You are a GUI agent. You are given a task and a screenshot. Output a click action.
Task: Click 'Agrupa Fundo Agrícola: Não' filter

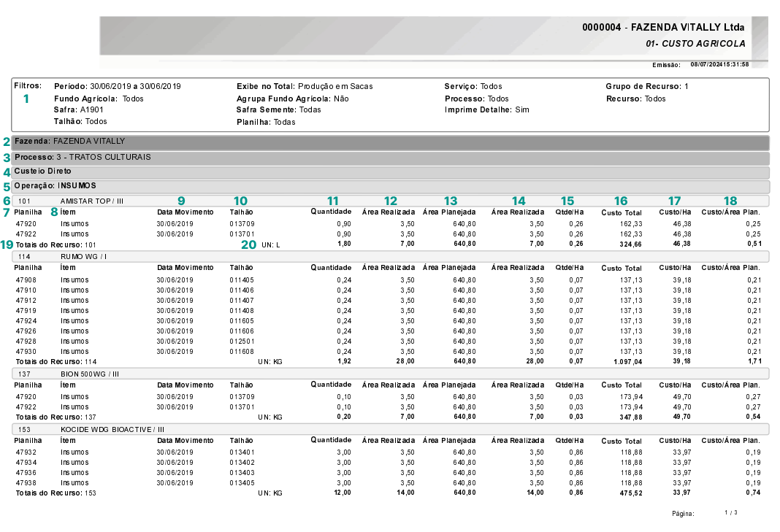pos(292,99)
